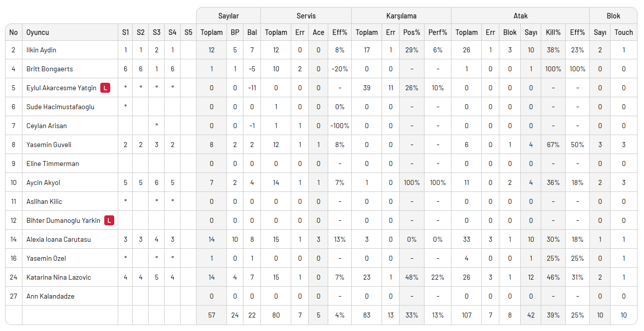Viewport: 644px width, 331px height.
Task: Click the S5 set column header
Action: coord(188,32)
